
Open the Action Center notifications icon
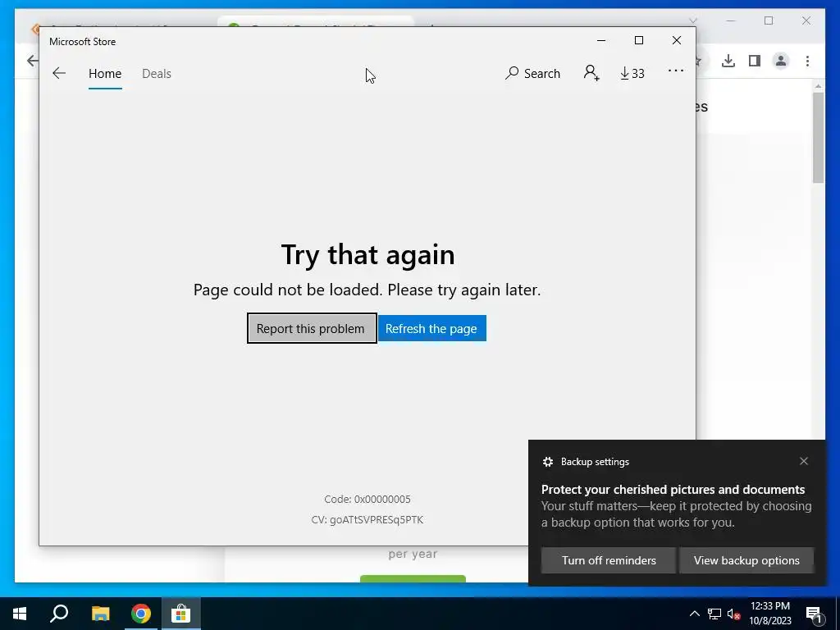tap(814, 614)
